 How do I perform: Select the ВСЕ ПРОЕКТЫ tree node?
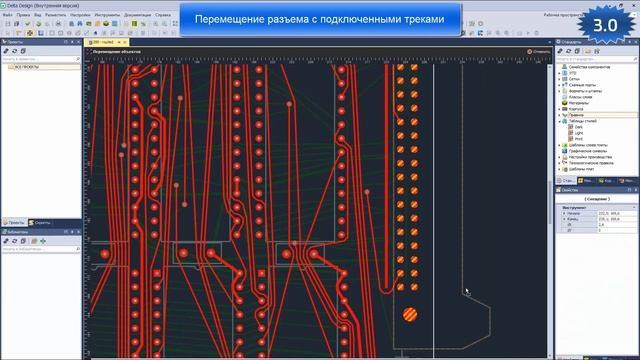pos(27,67)
